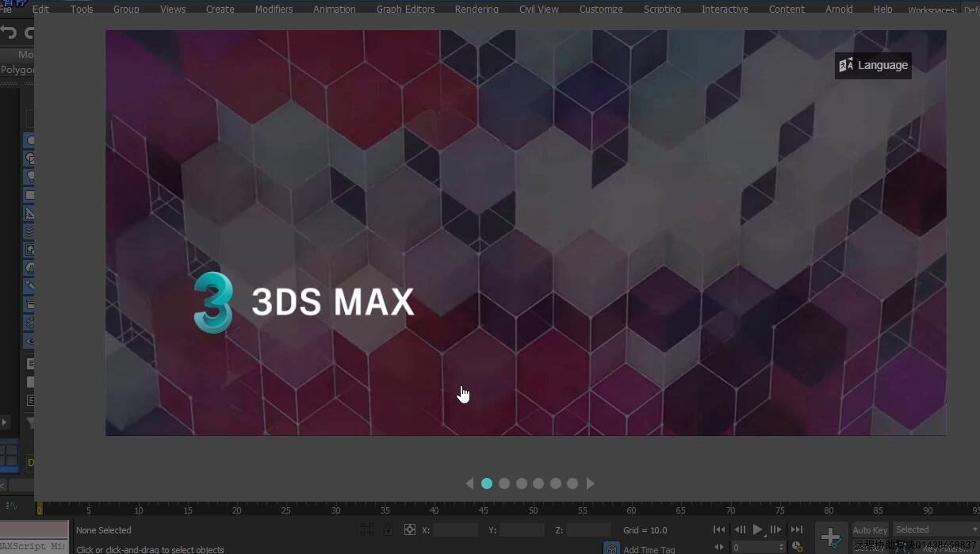Image resolution: width=980 pixels, height=554 pixels.
Task: Select the third slide dot
Action: tap(522, 483)
